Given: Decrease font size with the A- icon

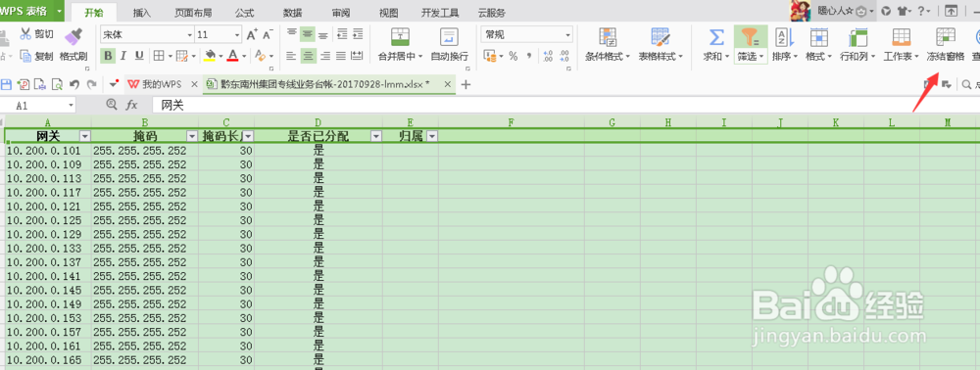Looking at the screenshot, I should click(x=268, y=35).
